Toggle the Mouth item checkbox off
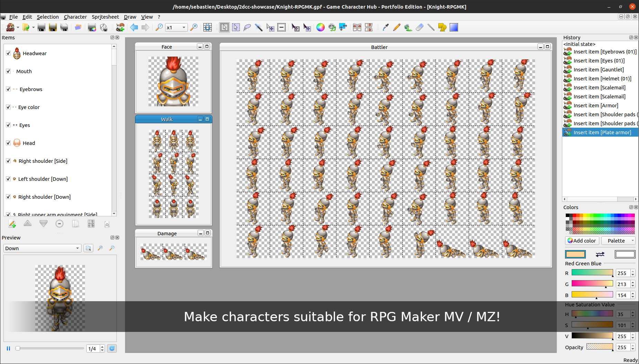This screenshot has width=639, height=364. tap(8, 71)
